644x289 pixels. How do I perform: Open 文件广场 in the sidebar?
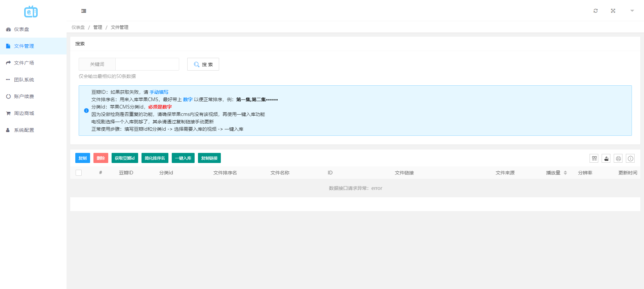24,63
